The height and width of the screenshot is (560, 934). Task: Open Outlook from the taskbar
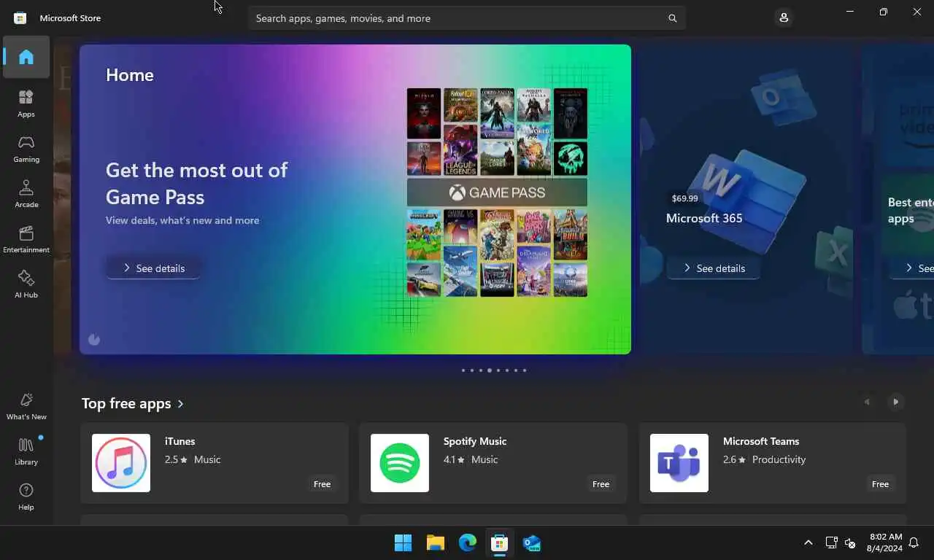531,542
